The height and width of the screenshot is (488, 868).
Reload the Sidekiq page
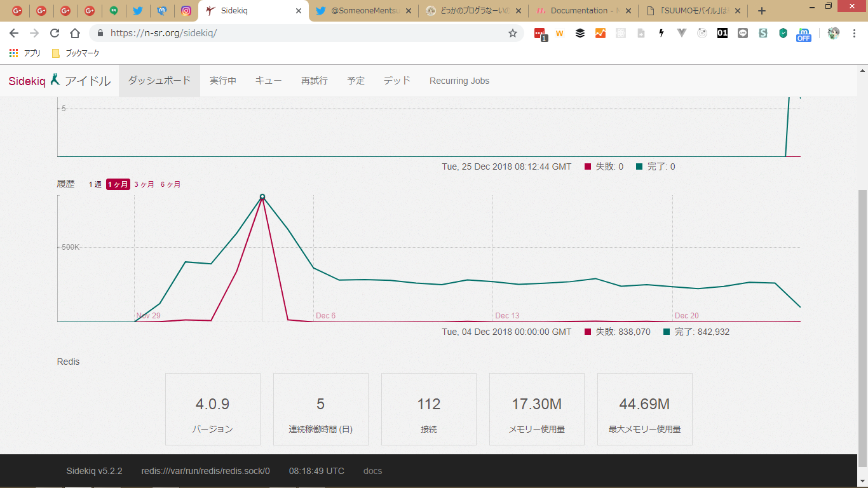pyautogui.click(x=55, y=33)
